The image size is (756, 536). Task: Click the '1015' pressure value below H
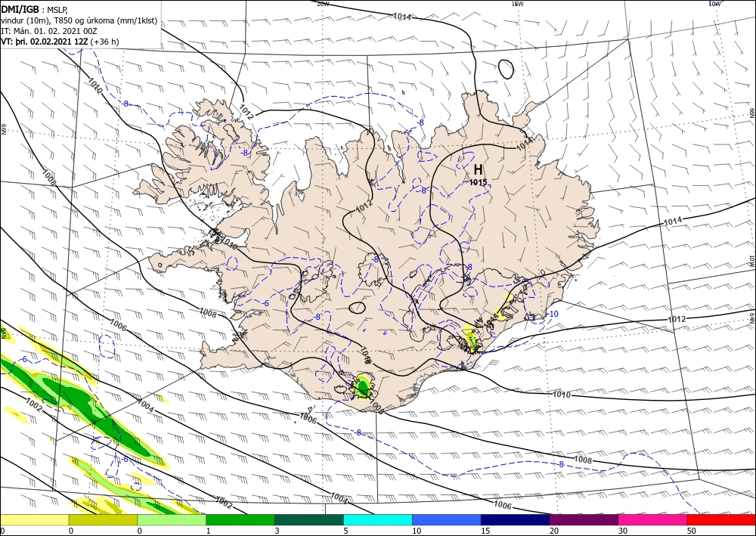(x=479, y=182)
